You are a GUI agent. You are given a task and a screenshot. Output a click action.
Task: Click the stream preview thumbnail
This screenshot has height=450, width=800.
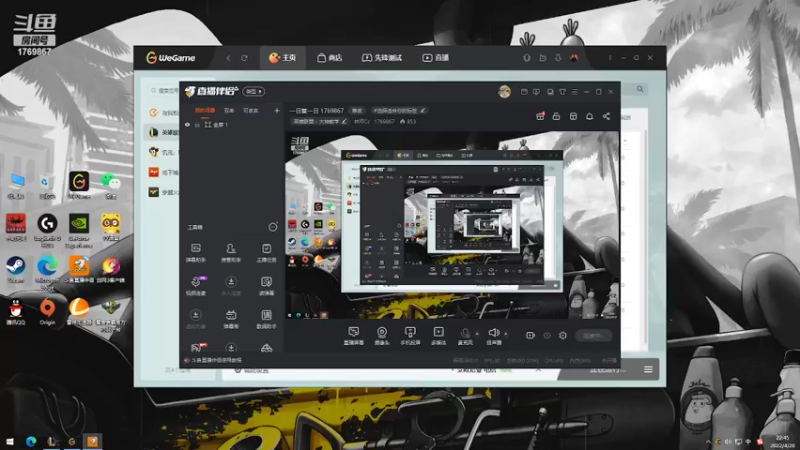pos(452,225)
